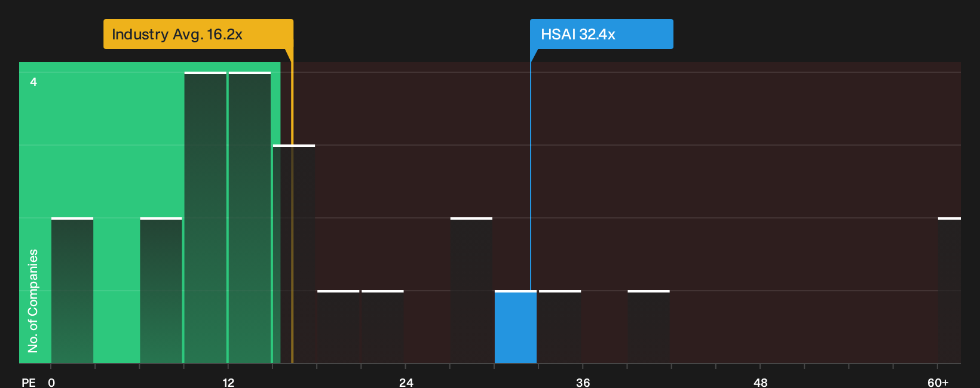The width and height of the screenshot is (980, 388).
Task: Click the PE axis label 60+
Action: click(938, 383)
